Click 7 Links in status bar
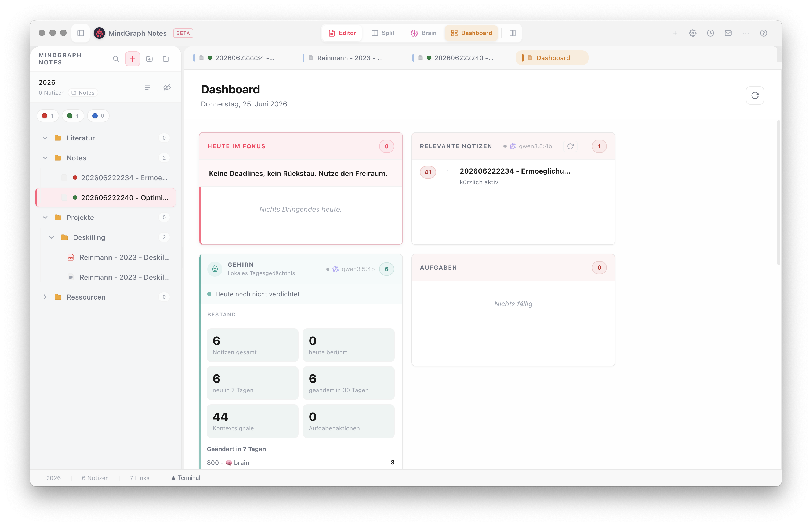Viewport: 812px width, 526px height. click(140, 478)
